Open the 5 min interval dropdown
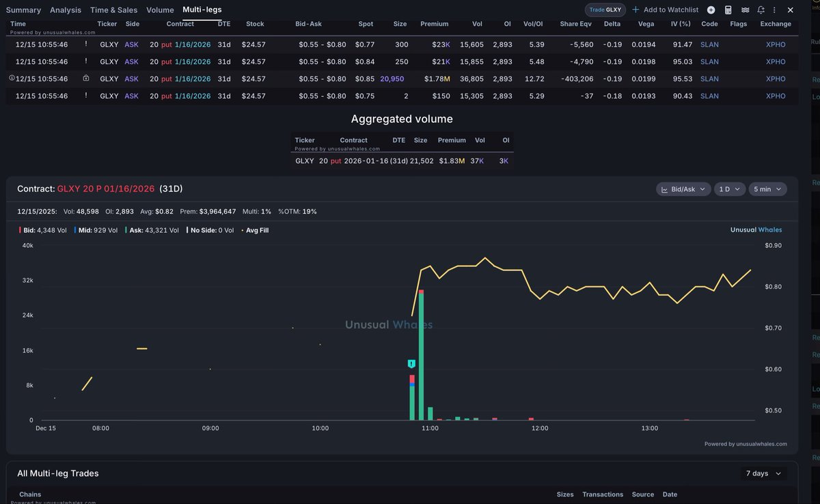Viewport: 820px width, 504px height. coord(767,188)
